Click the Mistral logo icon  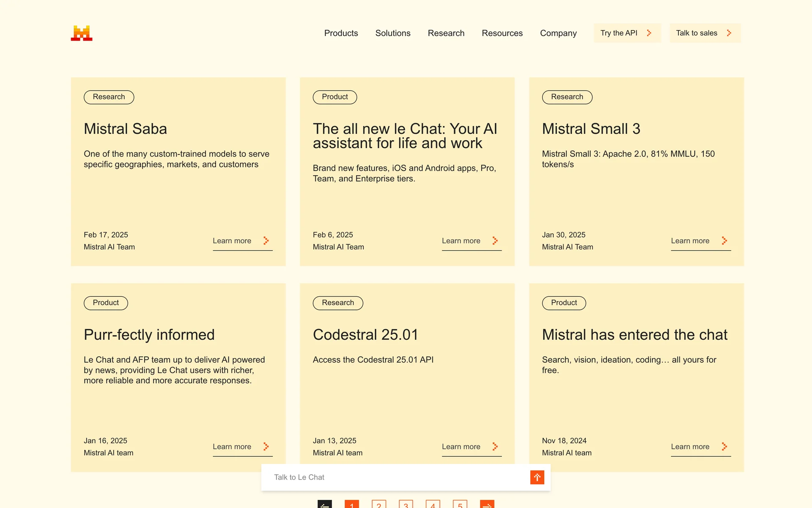pyautogui.click(x=81, y=33)
